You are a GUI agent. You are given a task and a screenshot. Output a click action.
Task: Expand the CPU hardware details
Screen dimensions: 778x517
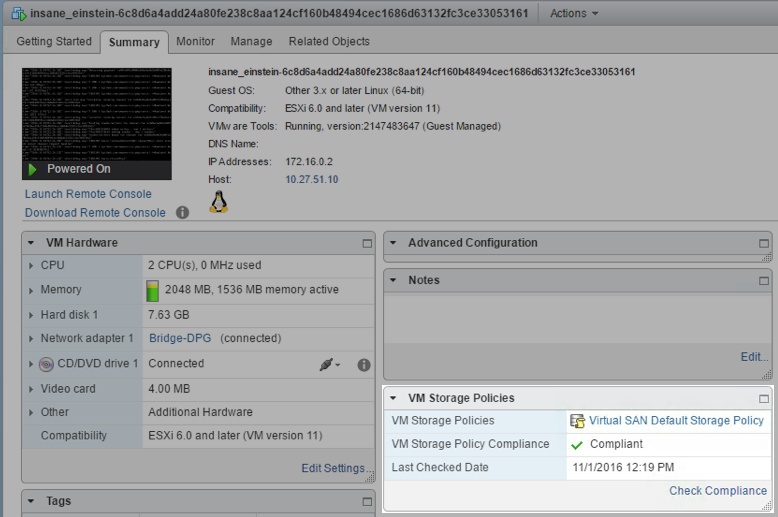coord(32,266)
